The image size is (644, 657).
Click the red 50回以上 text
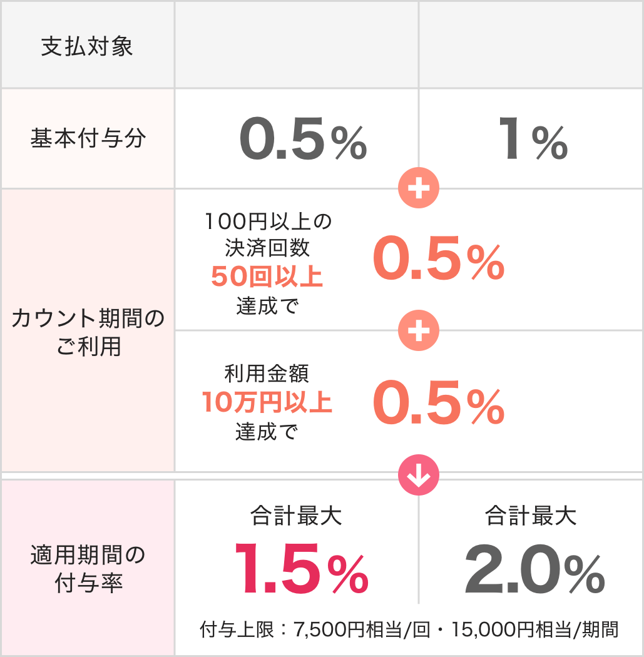point(267,277)
